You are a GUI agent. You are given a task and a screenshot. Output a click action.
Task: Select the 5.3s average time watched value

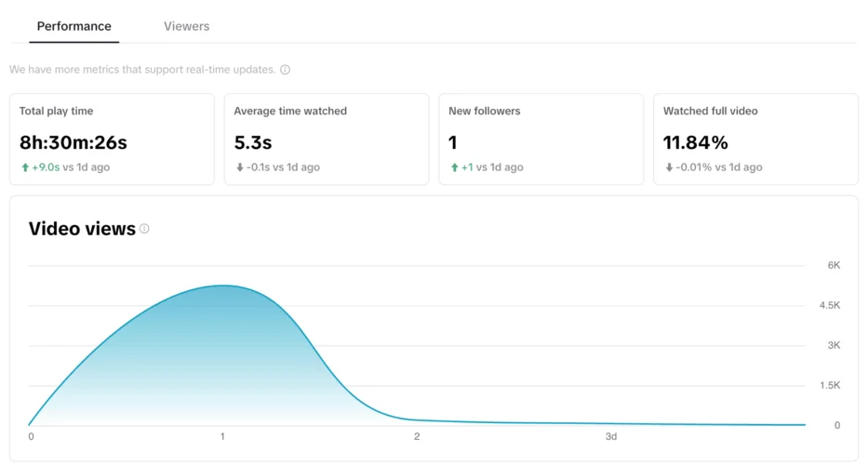(x=253, y=142)
